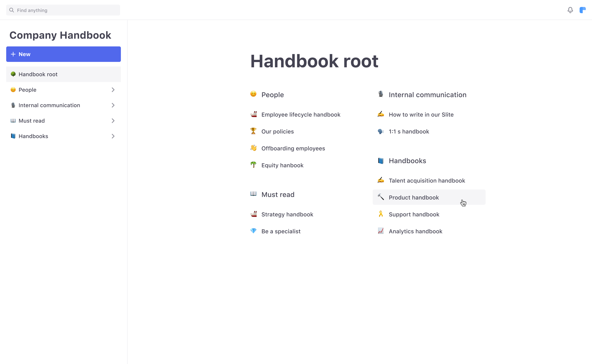The height and width of the screenshot is (364, 592).
Task: Click the New button
Action: point(63,54)
